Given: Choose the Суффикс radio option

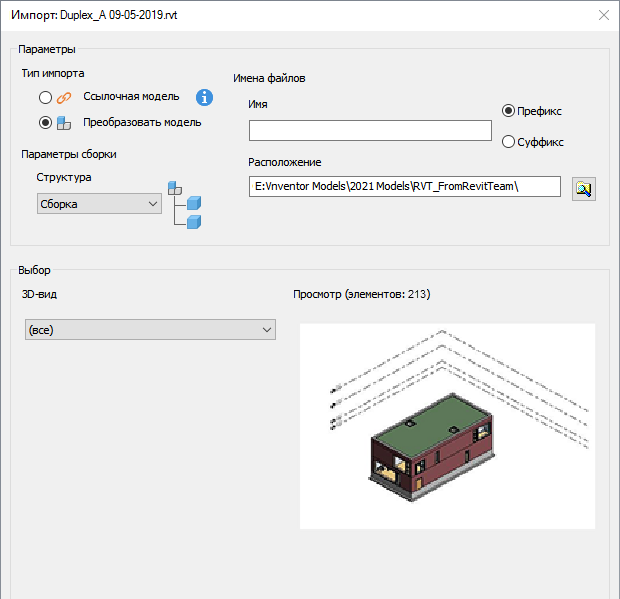Looking at the screenshot, I should [x=508, y=142].
